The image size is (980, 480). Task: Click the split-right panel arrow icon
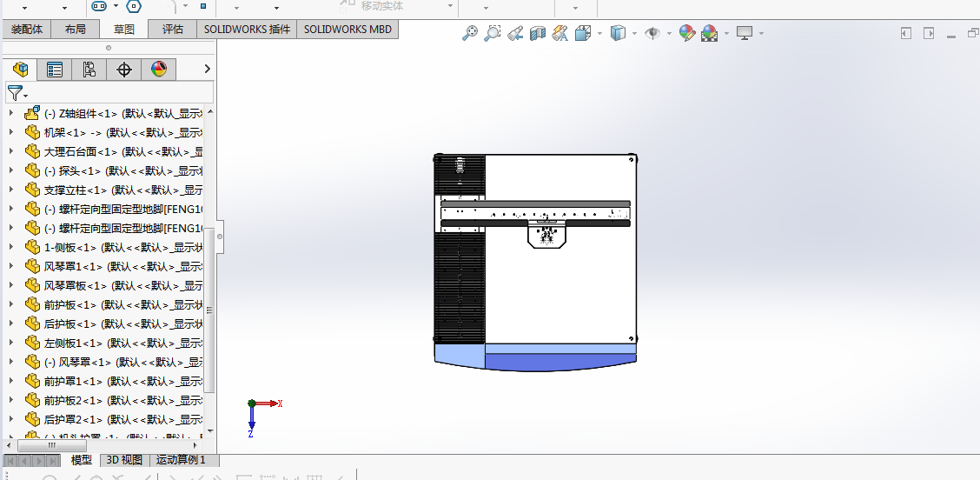929,33
